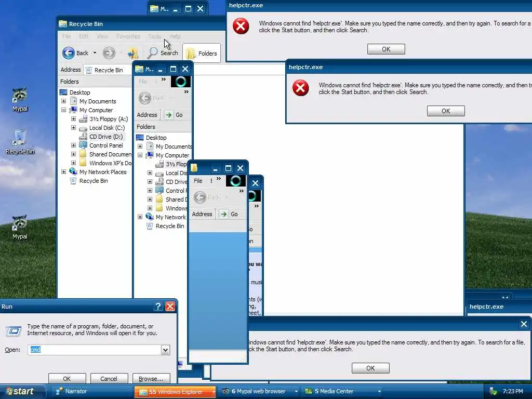The image size is (532, 399).
Task: Click OK in middle helpctr.exe error dialog
Action: [446, 111]
